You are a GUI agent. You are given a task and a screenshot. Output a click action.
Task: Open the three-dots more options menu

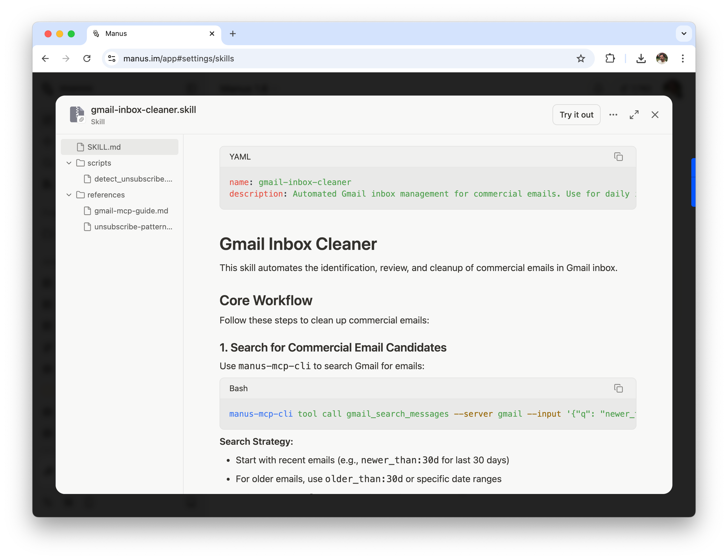tap(613, 115)
